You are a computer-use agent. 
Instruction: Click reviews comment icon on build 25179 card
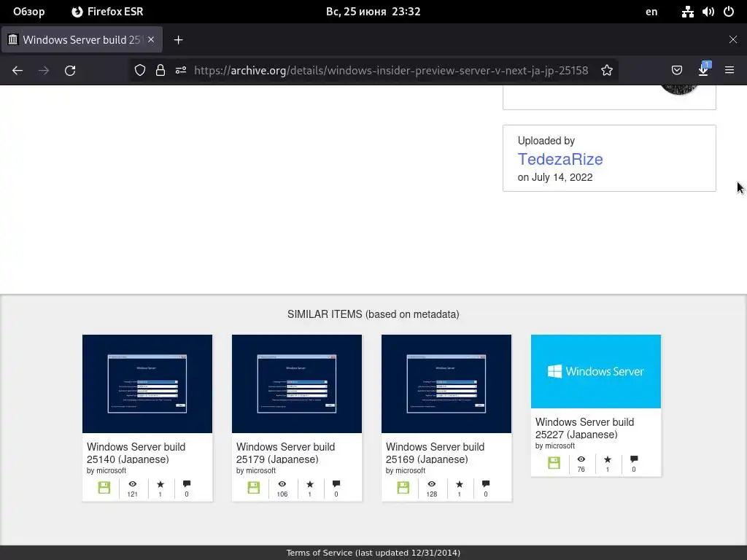point(336,484)
